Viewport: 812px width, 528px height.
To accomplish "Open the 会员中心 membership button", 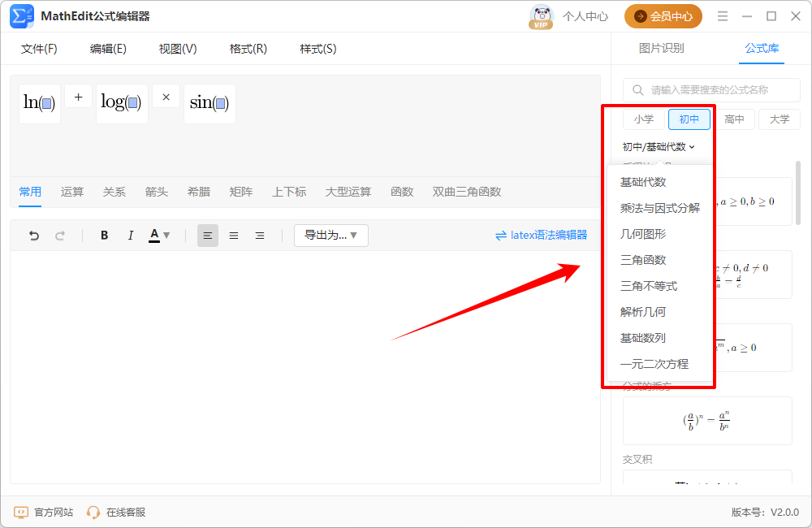I will click(x=663, y=16).
